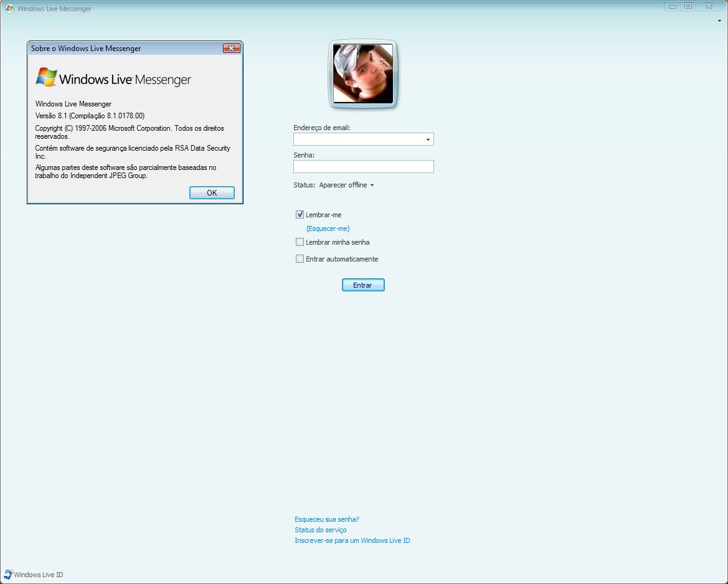Click the user display picture

363,74
